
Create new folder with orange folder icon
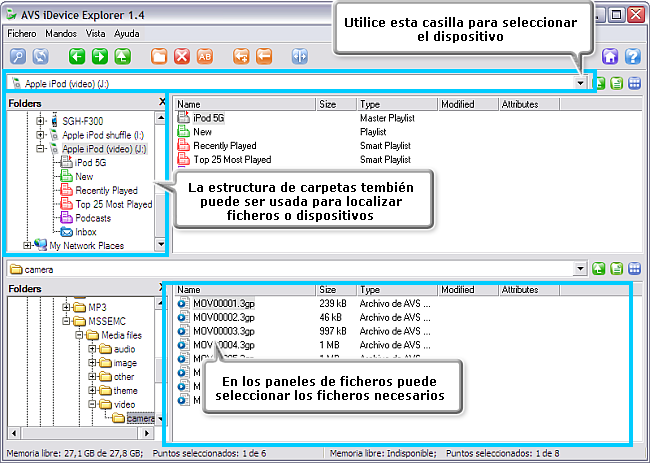pyautogui.click(x=159, y=56)
